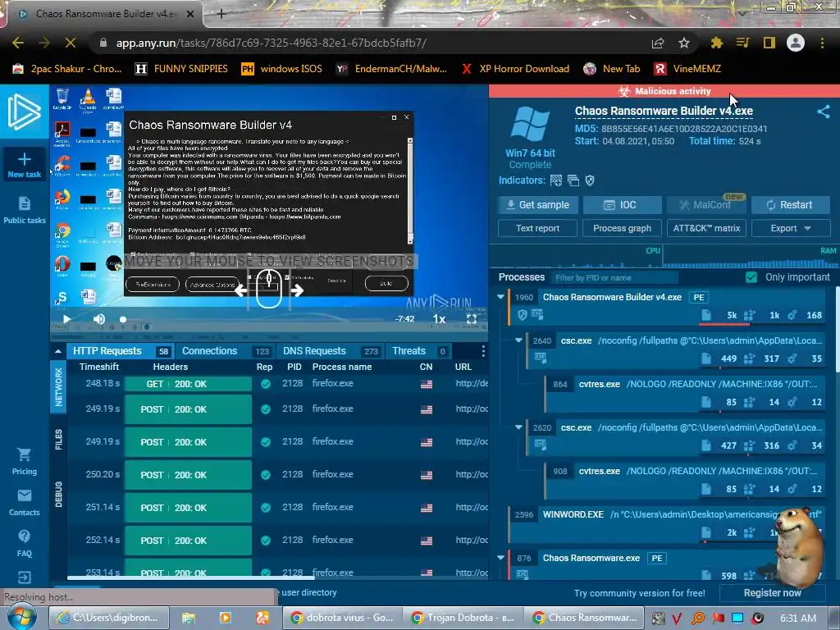
Task: Click MalConf button
Action: [x=706, y=204]
